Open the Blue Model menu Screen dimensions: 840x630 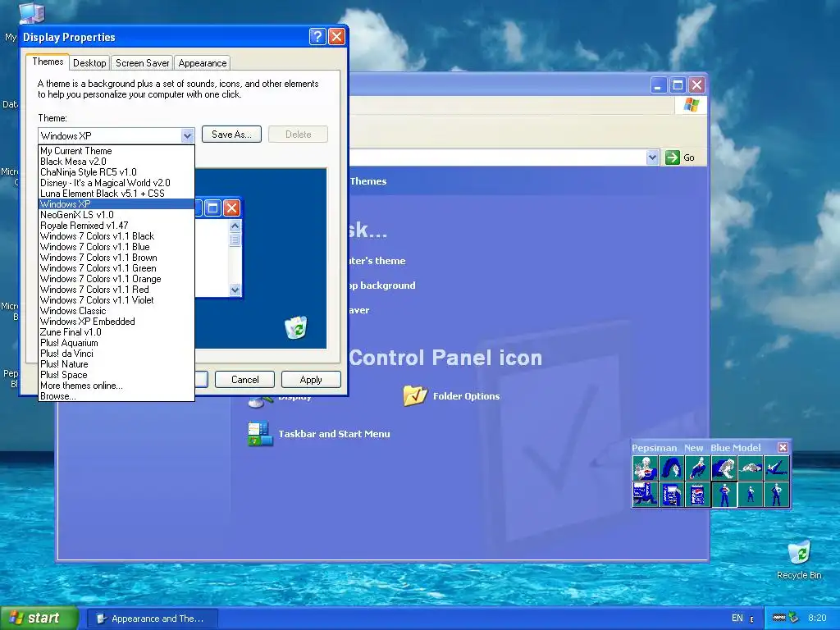(736, 448)
